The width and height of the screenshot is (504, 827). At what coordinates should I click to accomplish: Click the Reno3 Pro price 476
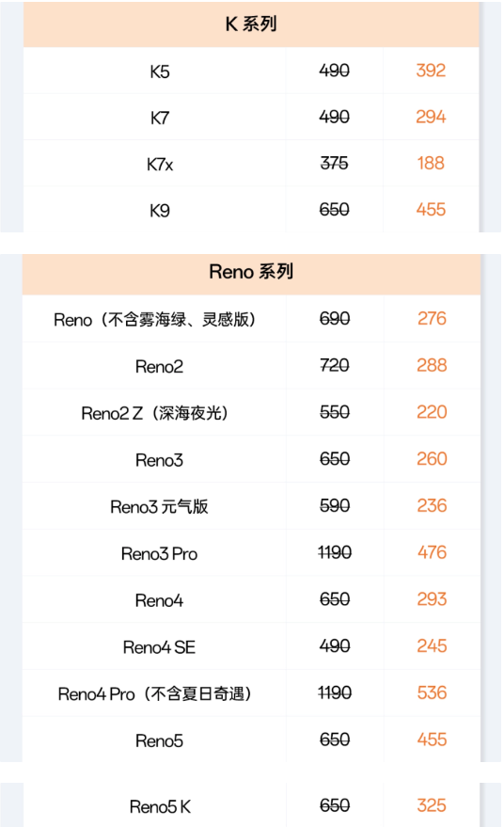(432, 552)
